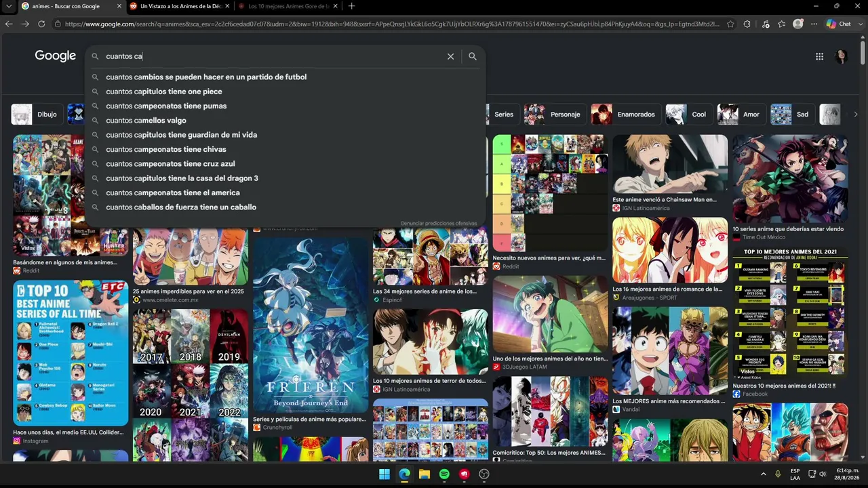Open the Google apps grid
Viewport: 868px width, 488px height.
[819, 56]
